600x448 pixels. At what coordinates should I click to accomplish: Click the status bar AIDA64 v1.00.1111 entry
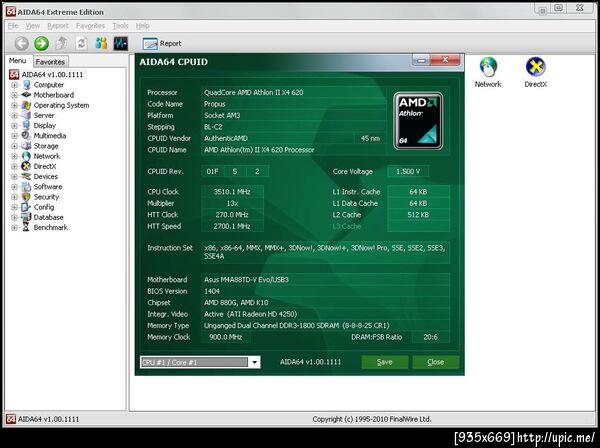tap(42, 419)
